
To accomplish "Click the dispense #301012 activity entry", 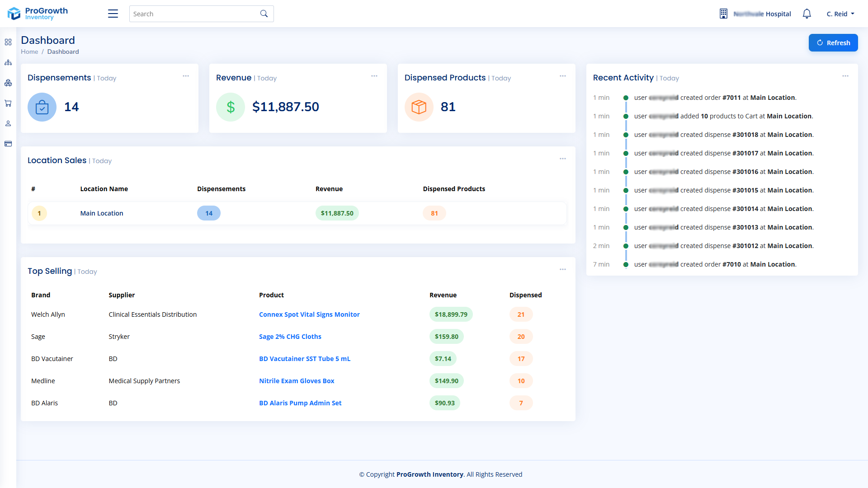I will (x=724, y=246).
